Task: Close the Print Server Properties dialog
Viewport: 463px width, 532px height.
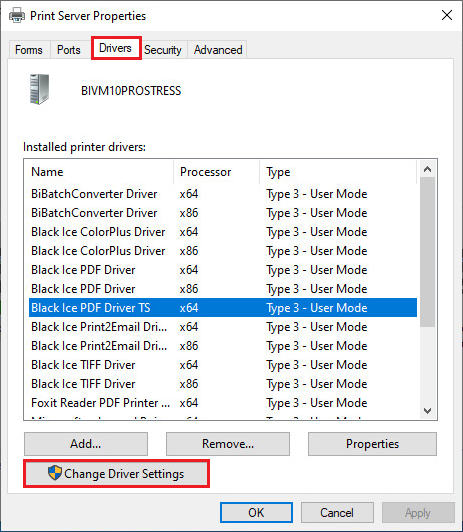Action: [x=447, y=15]
